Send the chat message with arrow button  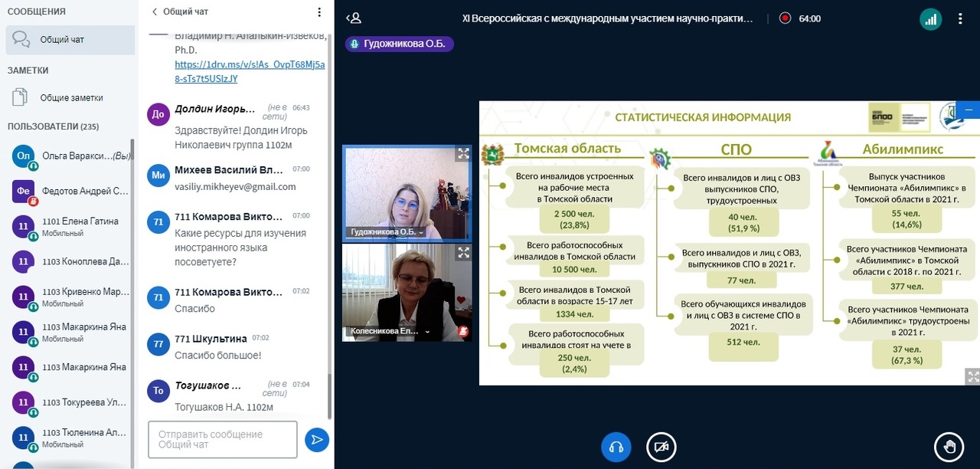click(316, 439)
